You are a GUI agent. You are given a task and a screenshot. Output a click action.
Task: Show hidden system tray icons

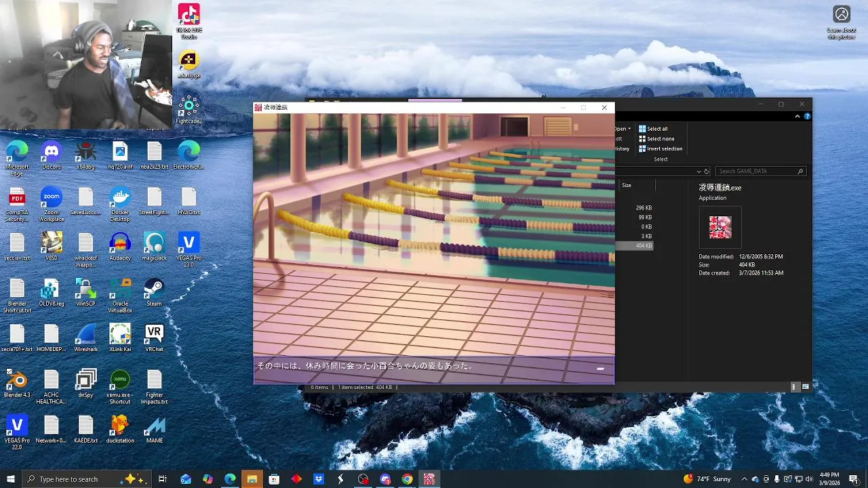pos(745,479)
